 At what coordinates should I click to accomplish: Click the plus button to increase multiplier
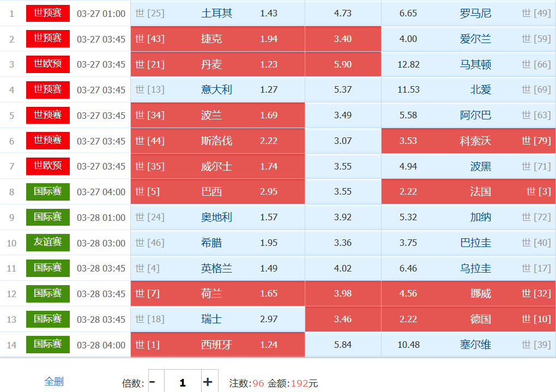(208, 382)
